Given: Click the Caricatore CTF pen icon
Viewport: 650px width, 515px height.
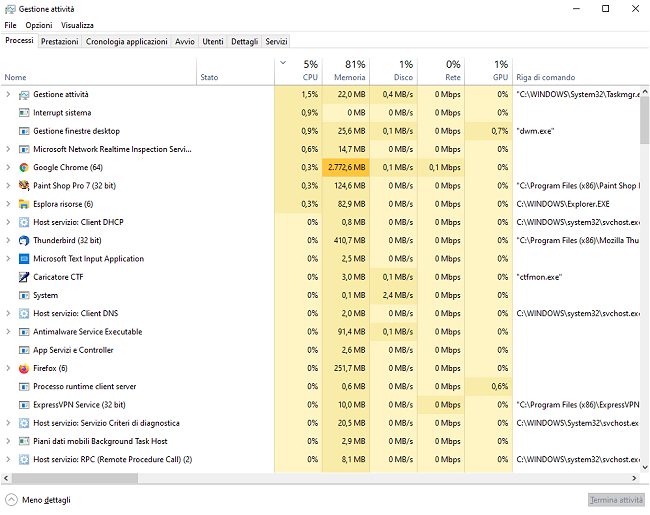Looking at the screenshot, I should 24,277.
